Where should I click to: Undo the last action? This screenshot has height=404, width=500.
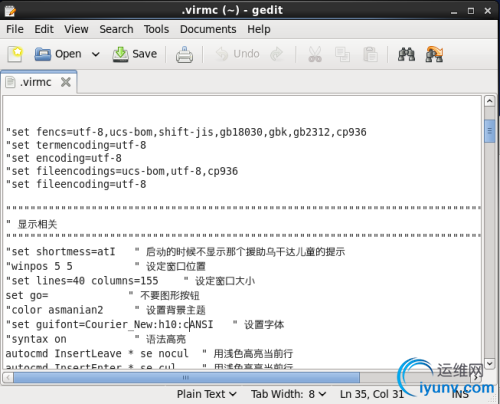pyautogui.click(x=237, y=54)
